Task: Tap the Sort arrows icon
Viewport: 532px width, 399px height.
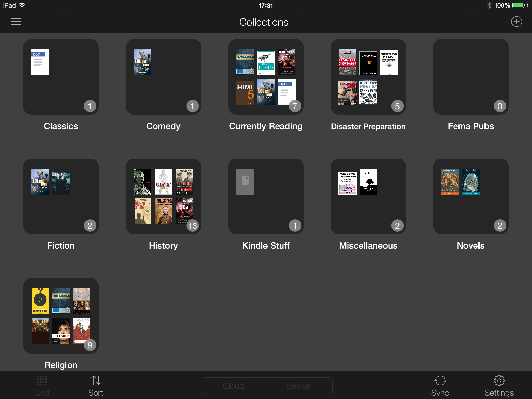Action: point(96,381)
